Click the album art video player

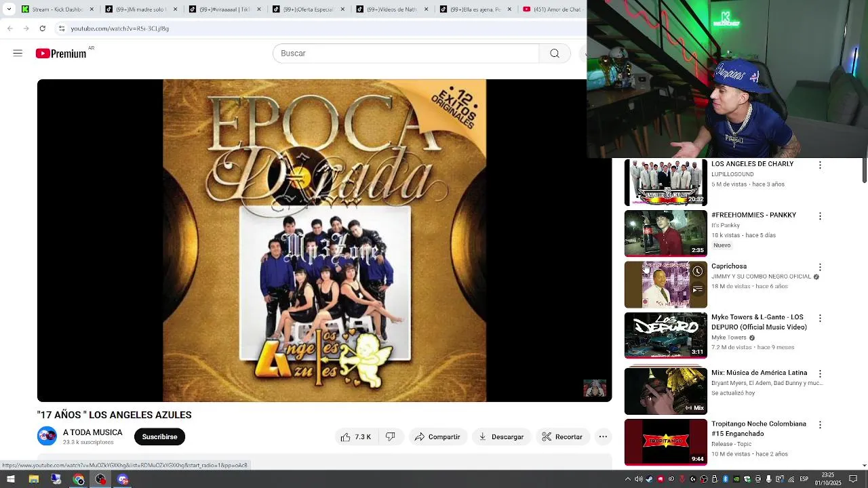[x=324, y=241]
